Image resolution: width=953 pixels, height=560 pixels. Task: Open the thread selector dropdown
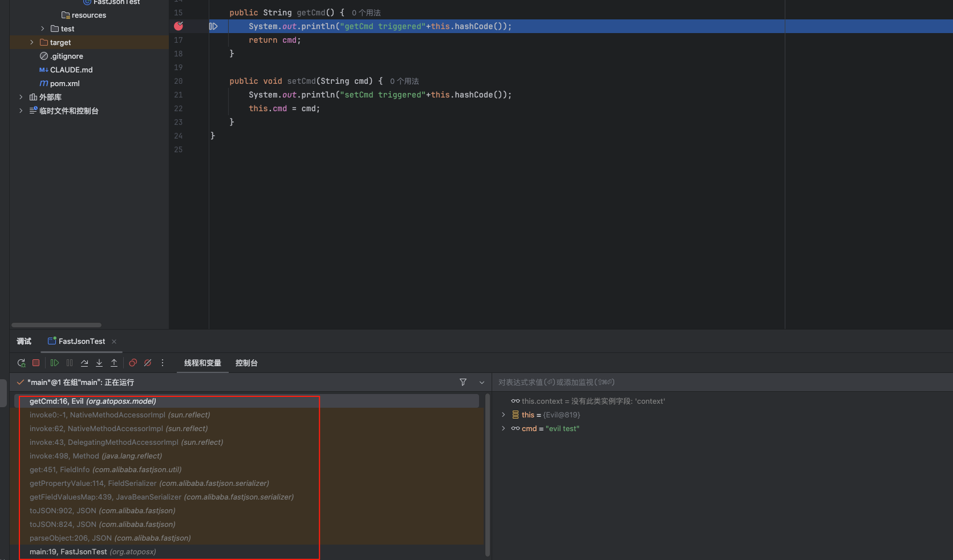point(482,382)
